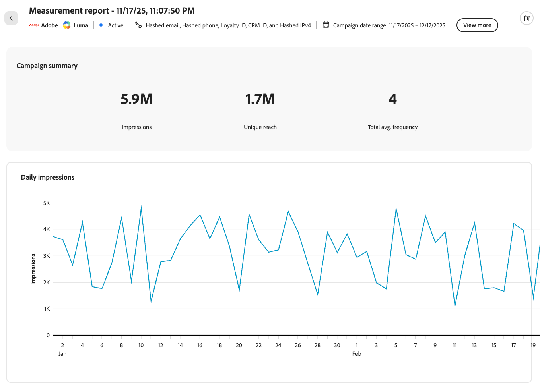540x392 pixels.
Task: Click the Feb 11 lowest point on chart
Action: tap(455, 306)
